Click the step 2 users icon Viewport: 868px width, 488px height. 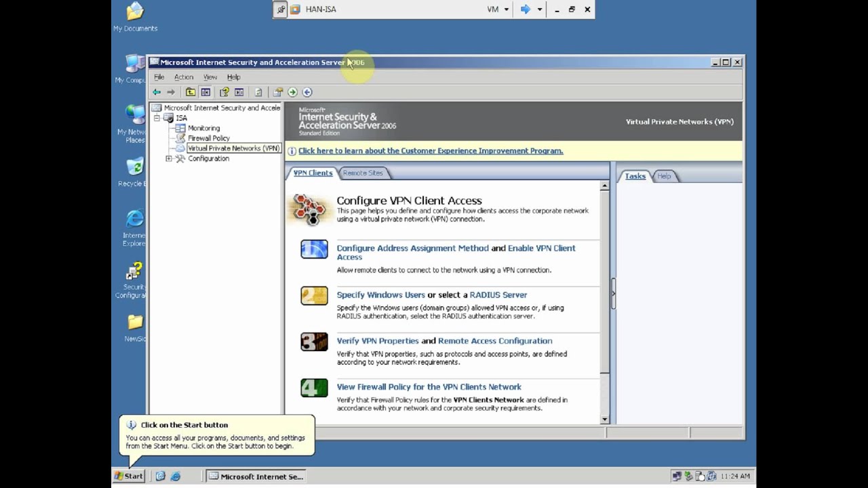coord(314,296)
